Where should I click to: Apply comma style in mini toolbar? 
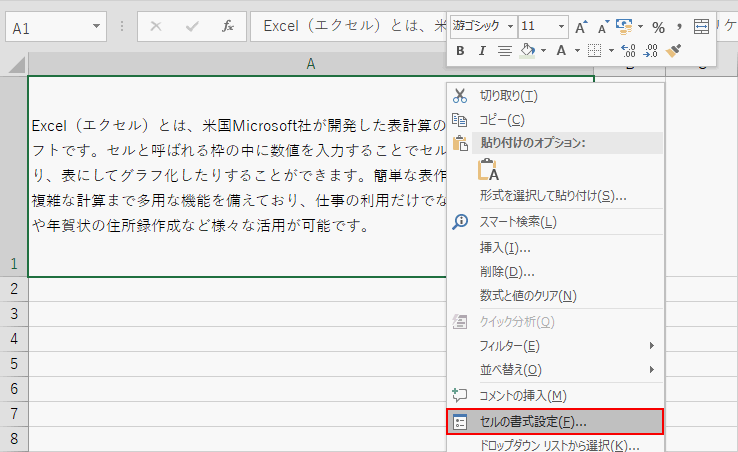679,27
